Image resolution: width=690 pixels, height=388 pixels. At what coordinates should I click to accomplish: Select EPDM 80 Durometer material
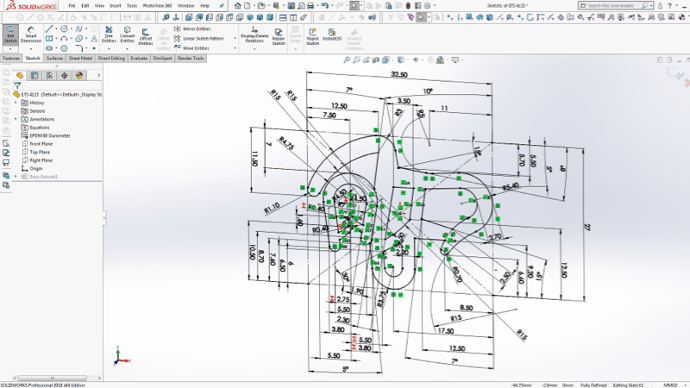(46, 135)
